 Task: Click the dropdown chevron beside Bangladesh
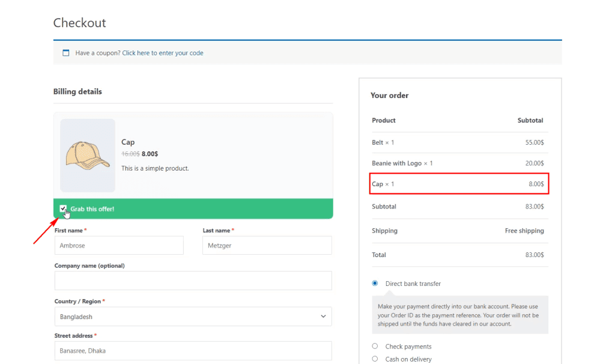(x=323, y=317)
